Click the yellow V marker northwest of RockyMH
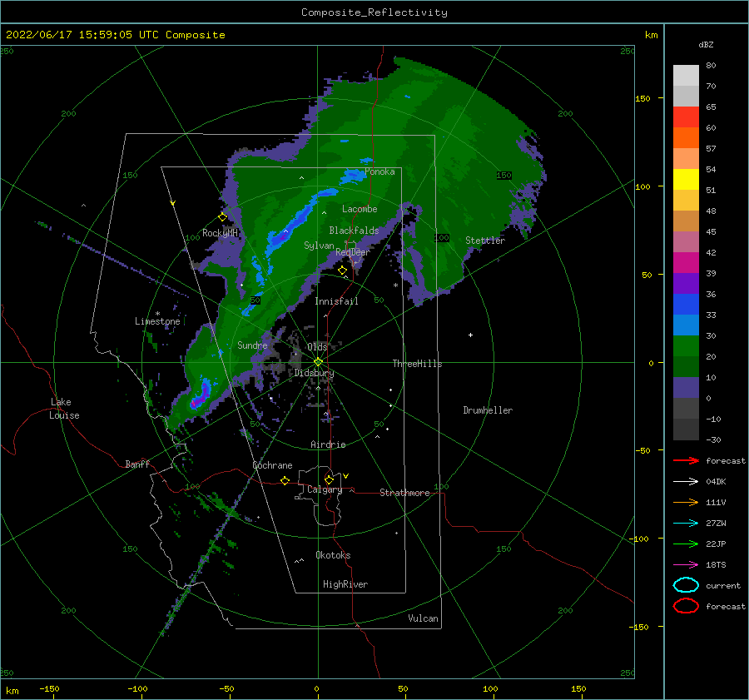749x700 pixels. [x=173, y=203]
